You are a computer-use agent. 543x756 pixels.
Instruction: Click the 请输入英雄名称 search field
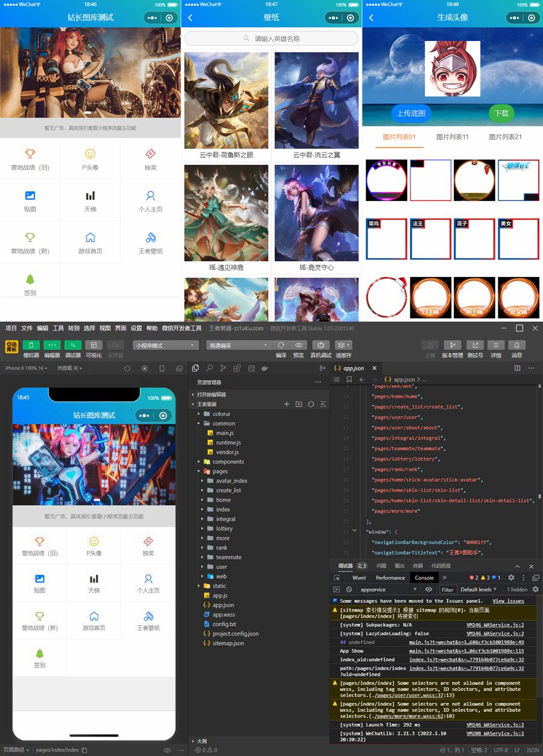coord(271,39)
